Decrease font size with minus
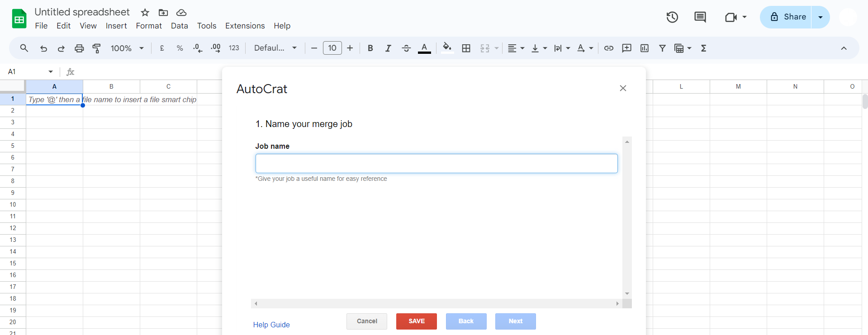 click(x=314, y=48)
